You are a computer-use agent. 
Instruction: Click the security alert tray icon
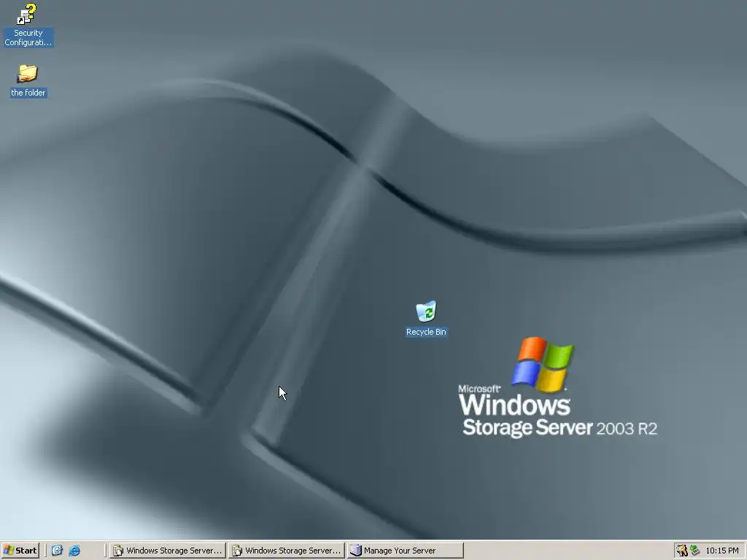point(682,551)
